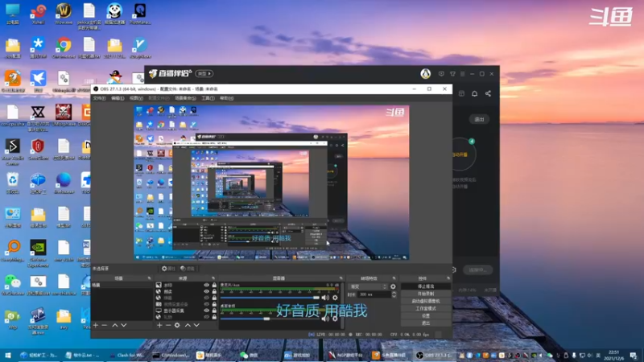Click the 启动虚拟摄像机 button
The image size is (644, 362).
[x=426, y=301]
